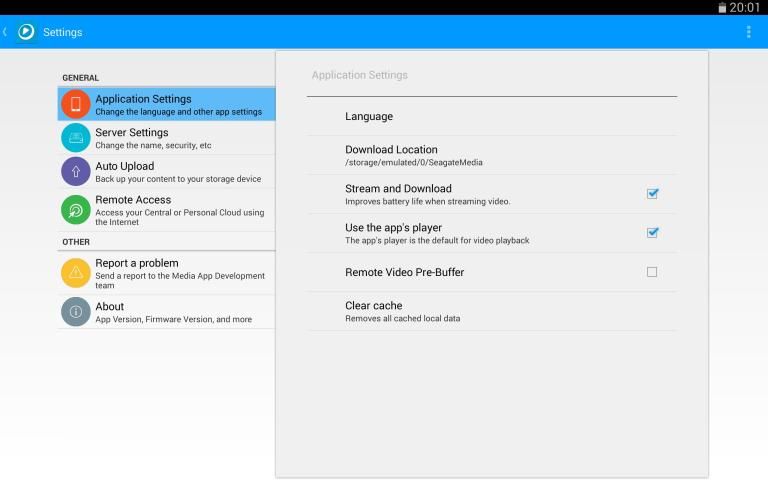
Task: Check the battery icon in status bar
Action: point(722,7)
